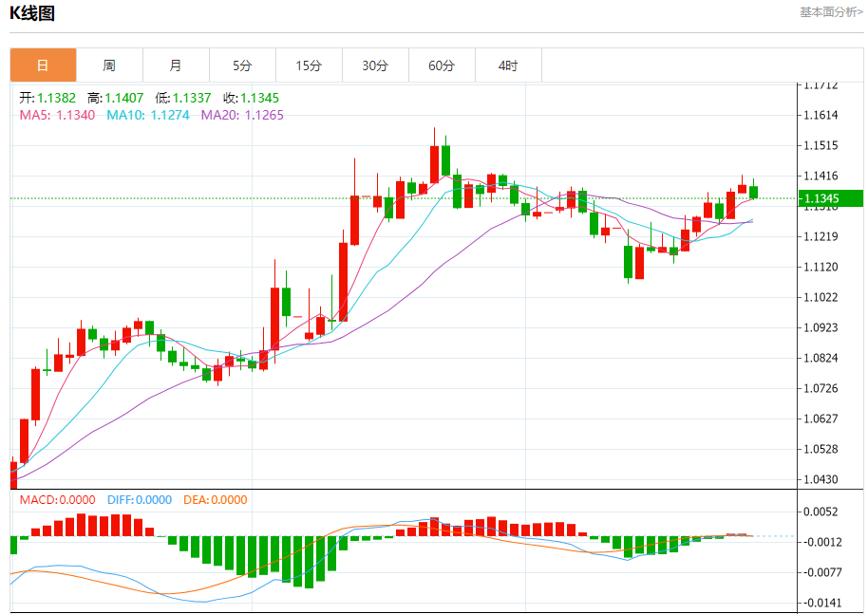
Task: Open the 5分 interval tab
Action: click(x=242, y=65)
